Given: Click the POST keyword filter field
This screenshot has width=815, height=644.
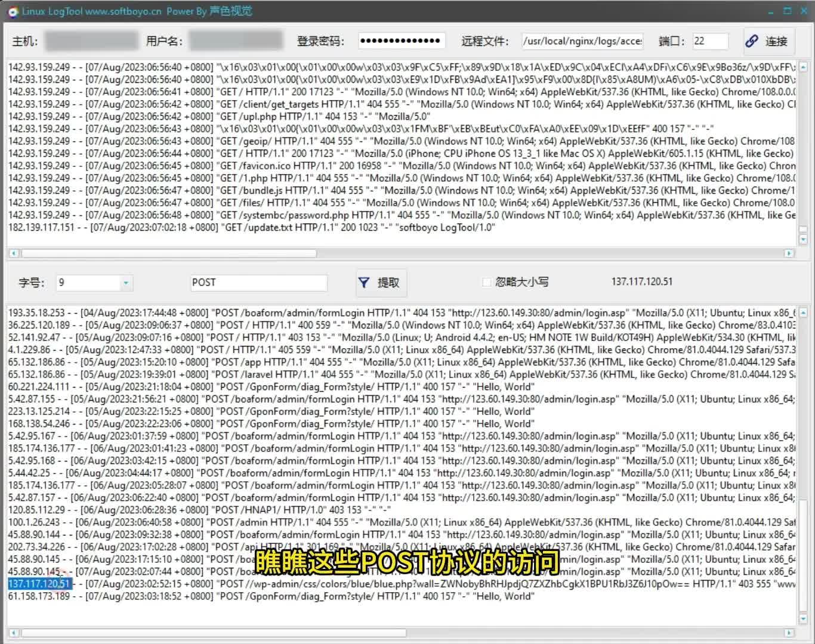Looking at the screenshot, I should 258,282.
